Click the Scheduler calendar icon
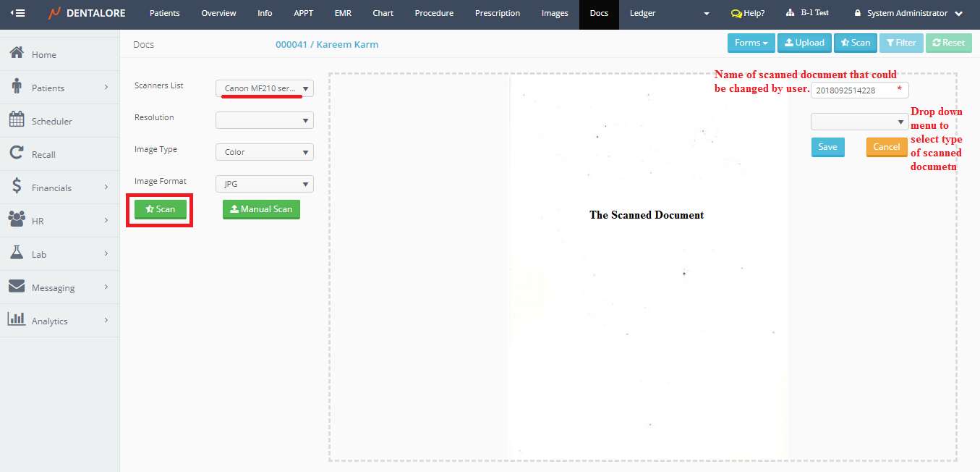This screenshot has width=980, height=472. 17,120
